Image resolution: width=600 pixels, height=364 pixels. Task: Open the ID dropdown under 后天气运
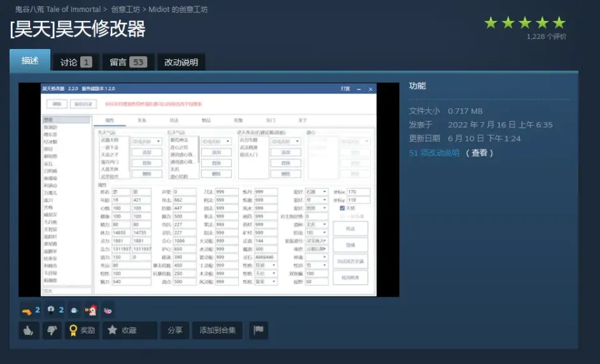(217, 141)
